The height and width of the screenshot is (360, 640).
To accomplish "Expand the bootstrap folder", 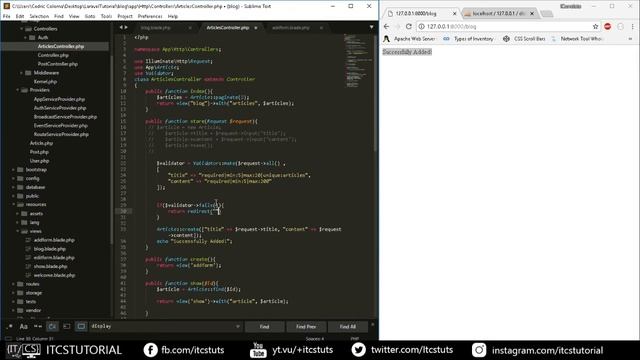I will (13, 169).
